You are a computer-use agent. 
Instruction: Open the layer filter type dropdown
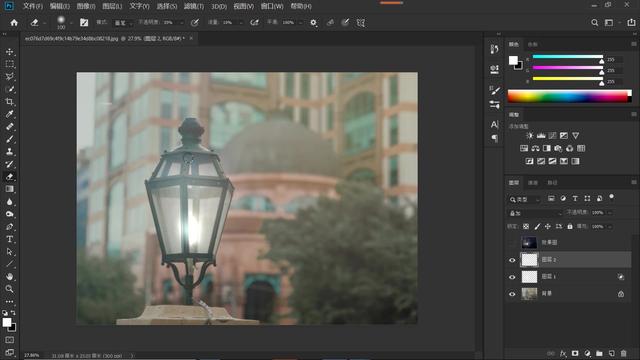coord(524,199)
